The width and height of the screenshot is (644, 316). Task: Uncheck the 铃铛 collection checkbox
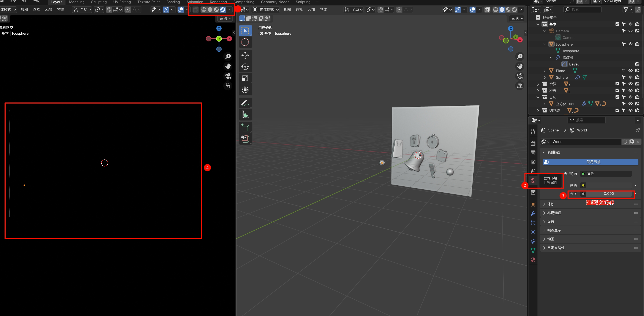[x=617, y=84]
